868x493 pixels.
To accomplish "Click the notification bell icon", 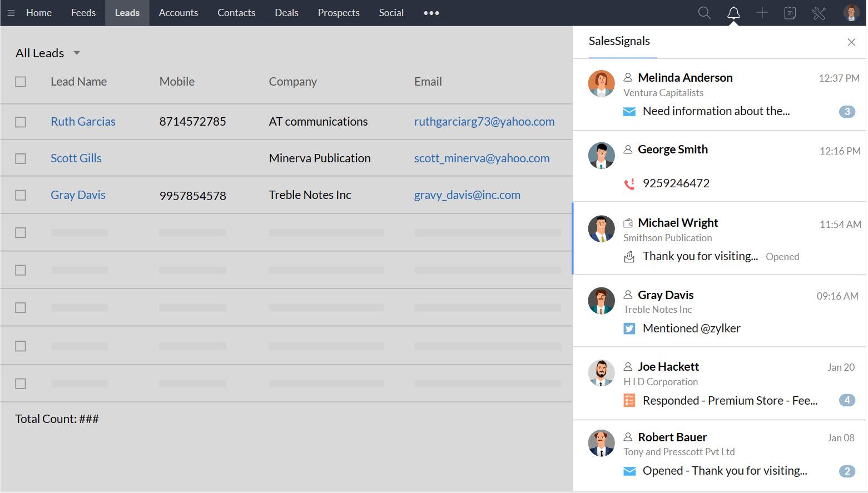I will (x=733, y=13).
